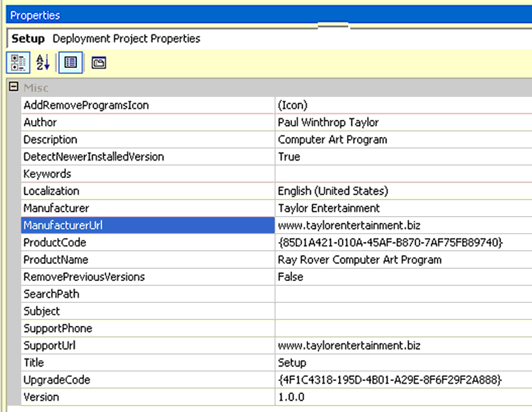Click the Keywords property name
The height and width of the screenshot is (412, 532).
point(148,174)
